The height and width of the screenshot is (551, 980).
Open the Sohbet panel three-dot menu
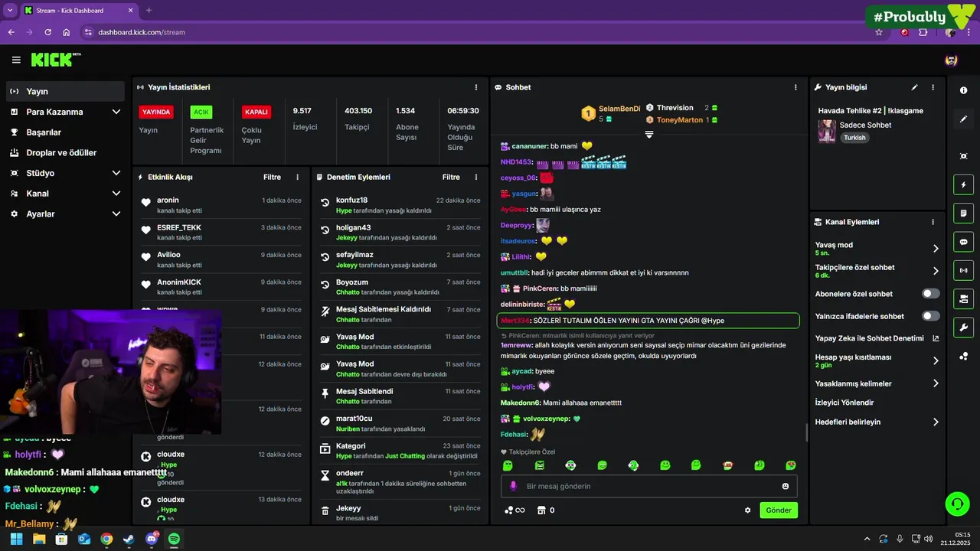[795, 87]
